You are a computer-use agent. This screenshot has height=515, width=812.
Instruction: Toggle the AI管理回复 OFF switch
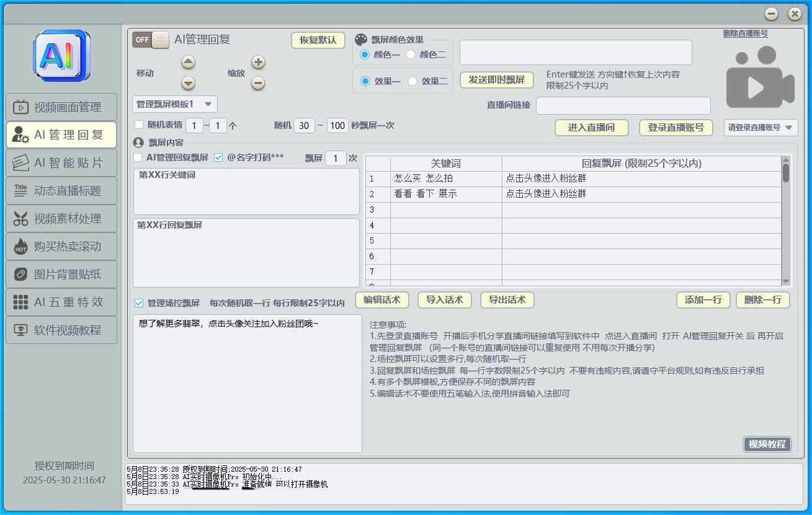point(150,40)
